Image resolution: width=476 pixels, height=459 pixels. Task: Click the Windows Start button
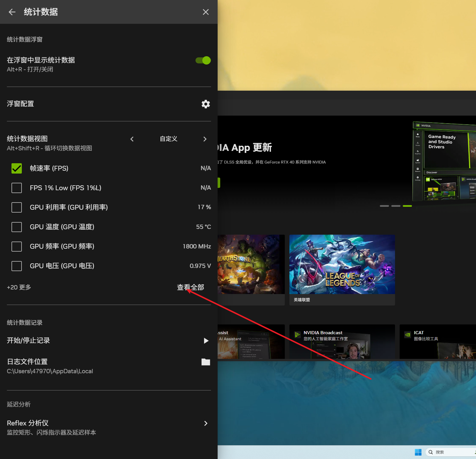pyautogui.click(x=418, y=452)
